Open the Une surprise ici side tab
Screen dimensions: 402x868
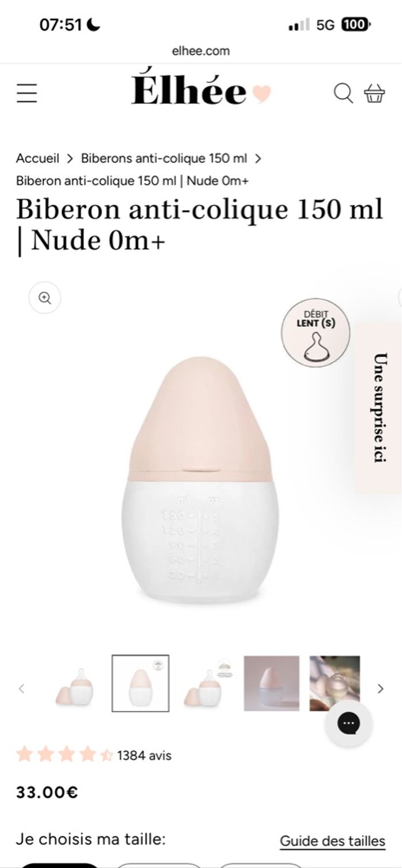(378, 408)
